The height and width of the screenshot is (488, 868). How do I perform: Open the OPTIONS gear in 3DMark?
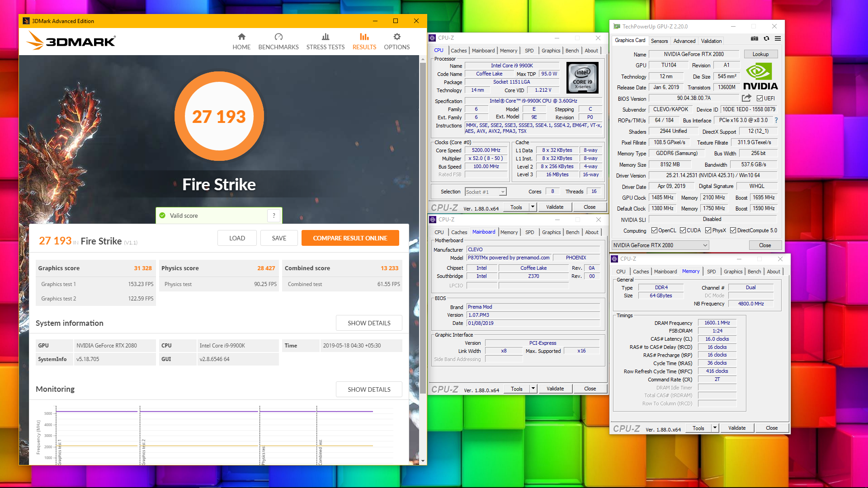click(397, 42)
